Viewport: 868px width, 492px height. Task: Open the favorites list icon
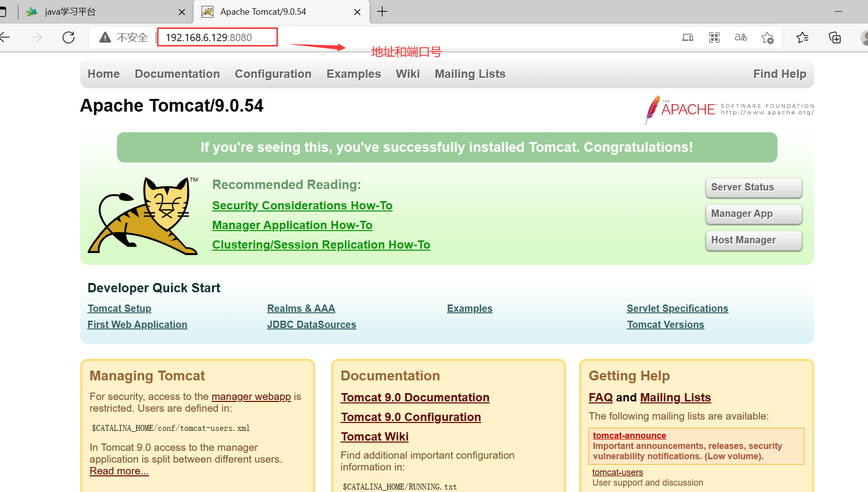click(802, 37)
